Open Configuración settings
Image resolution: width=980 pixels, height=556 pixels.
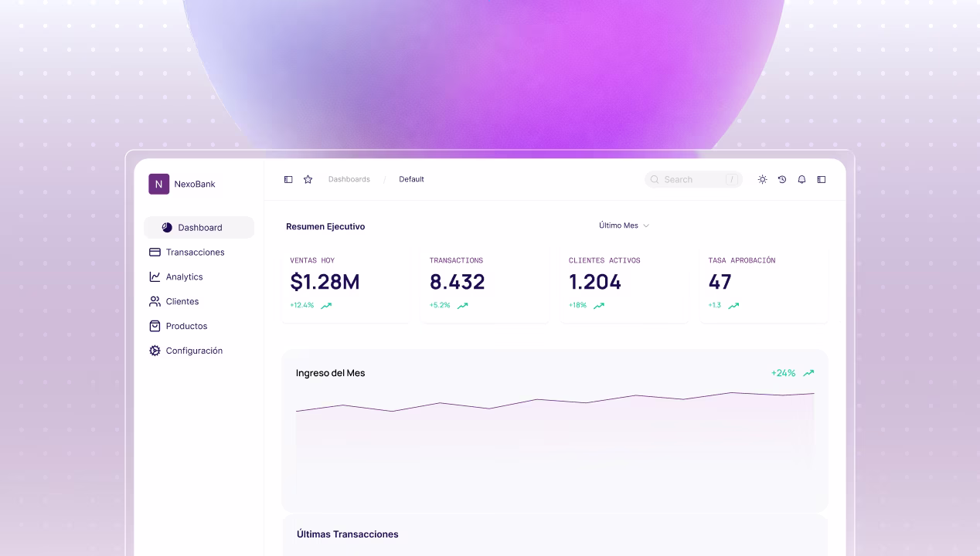click(x=185, y=351)
